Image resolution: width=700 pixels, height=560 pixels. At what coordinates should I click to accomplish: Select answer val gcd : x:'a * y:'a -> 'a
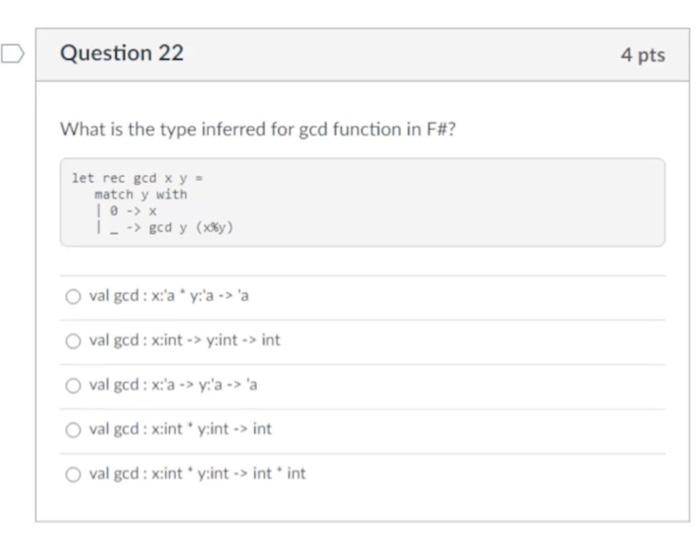(x=73, y=297)
